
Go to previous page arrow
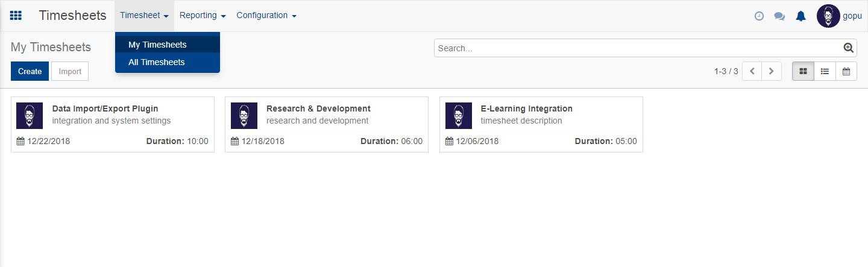coord(752,71)
